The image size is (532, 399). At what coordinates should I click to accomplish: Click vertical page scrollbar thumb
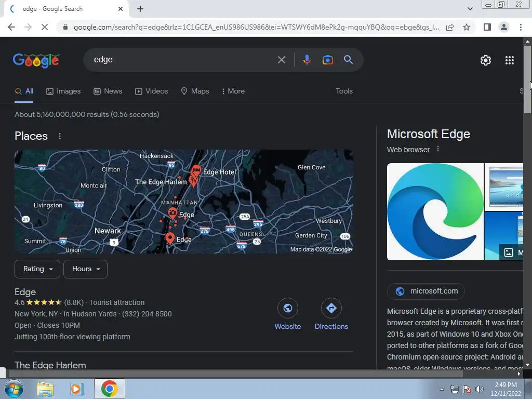[x=527, y=79]
